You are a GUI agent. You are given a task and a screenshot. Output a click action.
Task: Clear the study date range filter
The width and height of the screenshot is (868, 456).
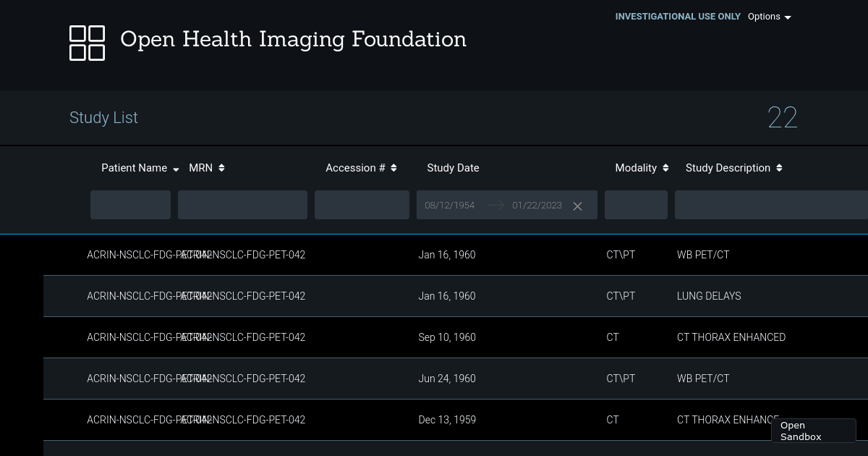pos(577,206)
